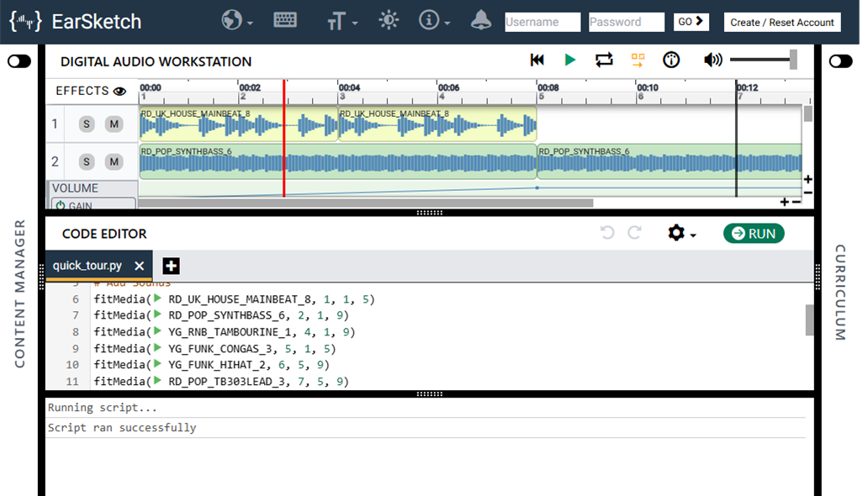The height and width of the screenshot is (496, 868).
Task: Toggle the GAIN effect bypass power icon
Action: coord(61,205)
